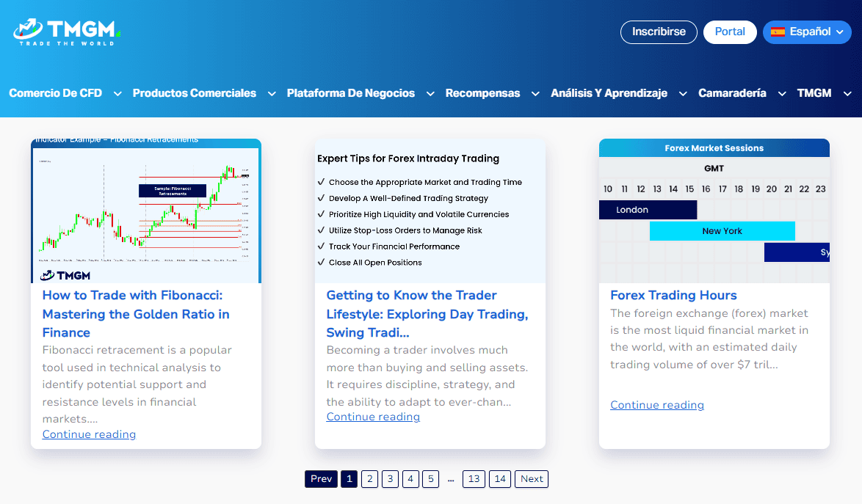
Task: Click the Spanish flag icon
Action: (778, 32)
